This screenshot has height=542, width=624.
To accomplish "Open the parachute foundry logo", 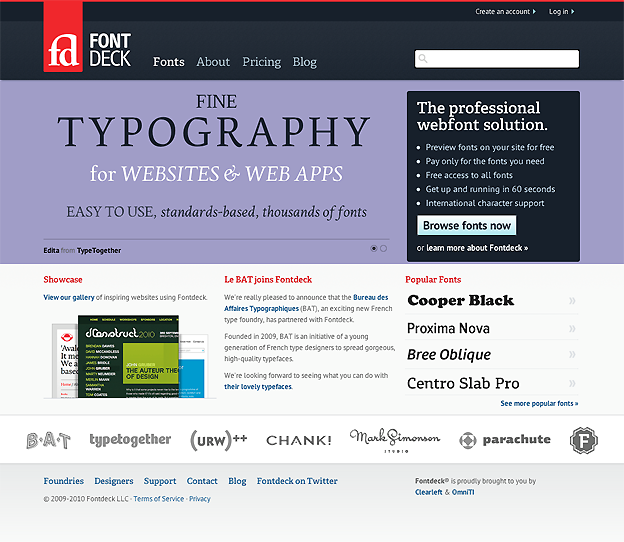I will tap(505, 440).
